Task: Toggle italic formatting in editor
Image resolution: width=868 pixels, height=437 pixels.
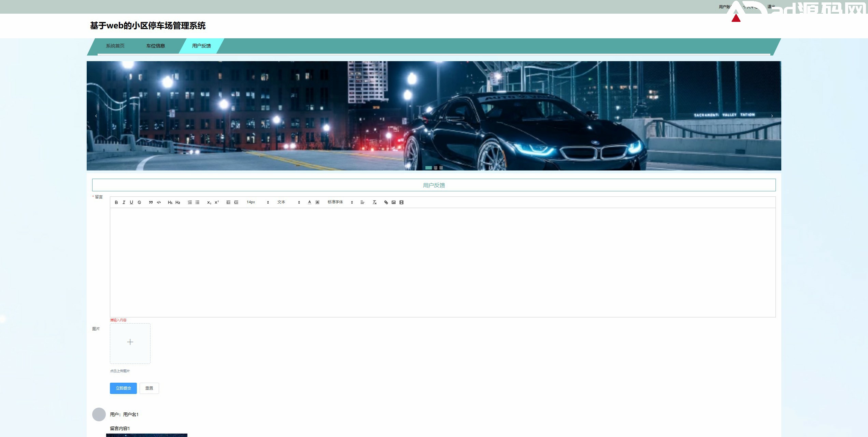Action: point(124,202)
